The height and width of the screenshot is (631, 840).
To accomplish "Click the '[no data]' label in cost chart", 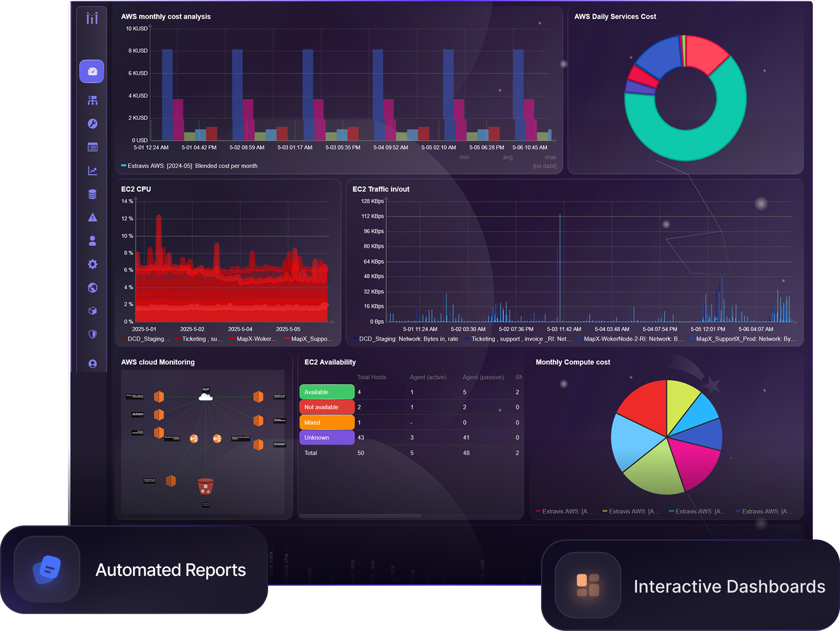I will coord(544,166).
